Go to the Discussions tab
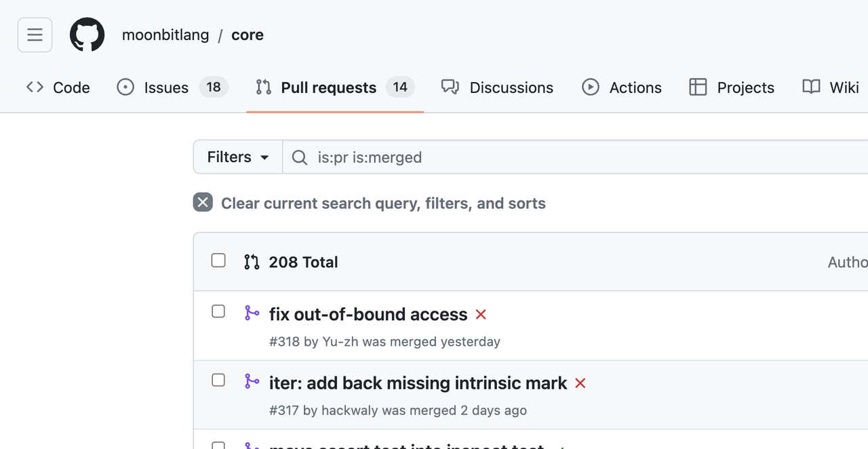868x449 pixels. [x=497, y=87]
